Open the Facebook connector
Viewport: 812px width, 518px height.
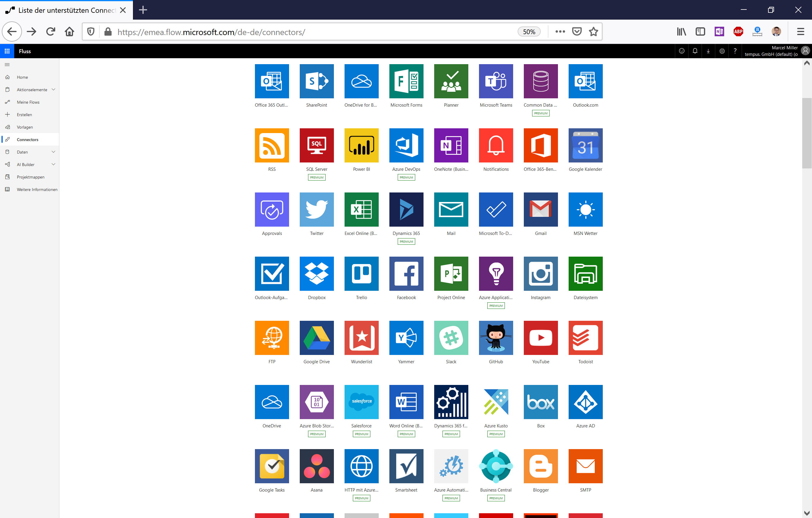[x=406, y=274]
